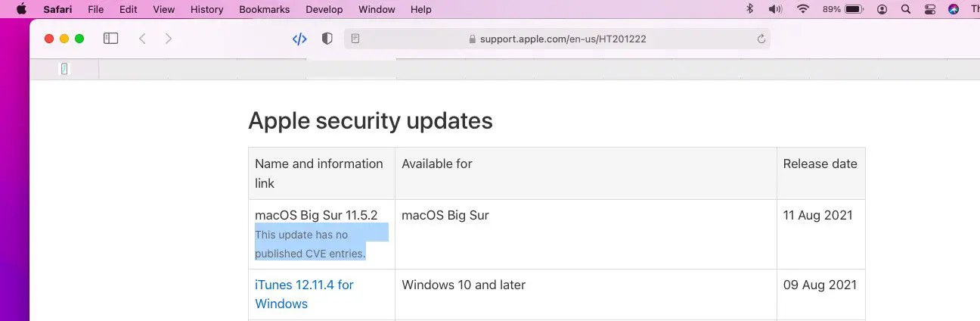
Task: Toggle the Safari sidebar
Action: 111,39
